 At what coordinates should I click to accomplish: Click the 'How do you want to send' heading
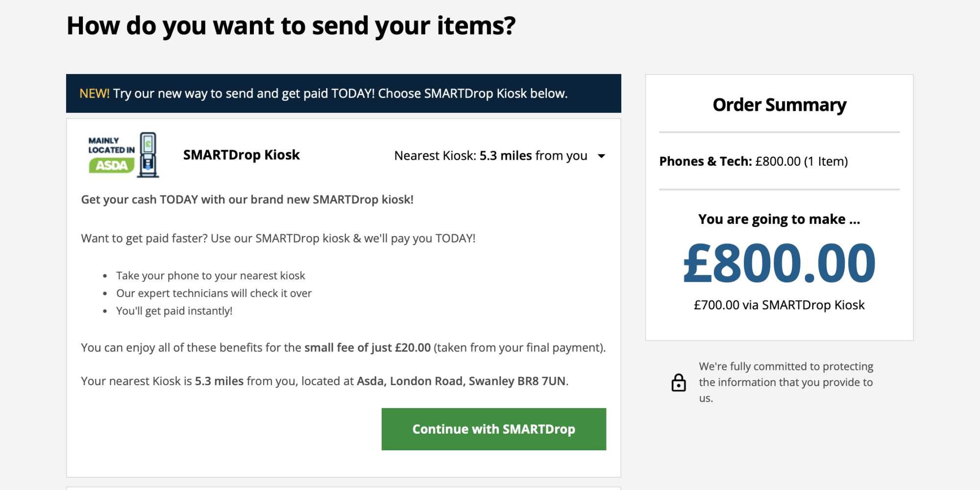tap(291, 25)
